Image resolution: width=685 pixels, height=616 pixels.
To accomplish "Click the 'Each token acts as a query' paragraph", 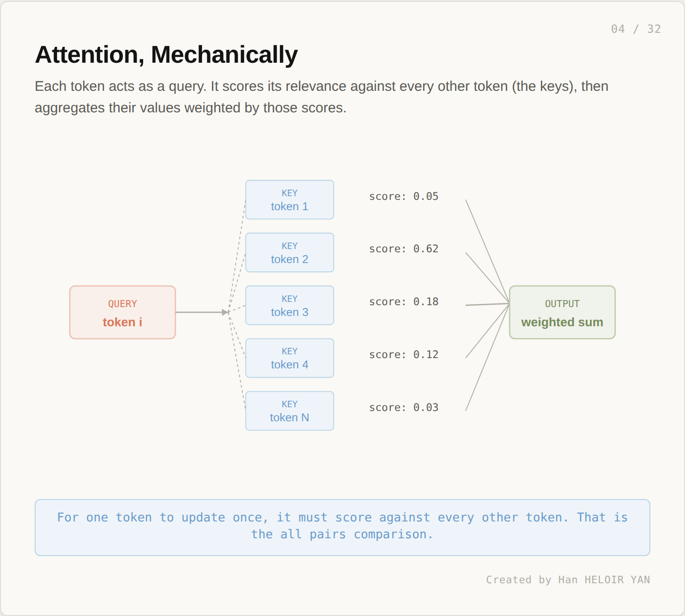I will (321, 97).
